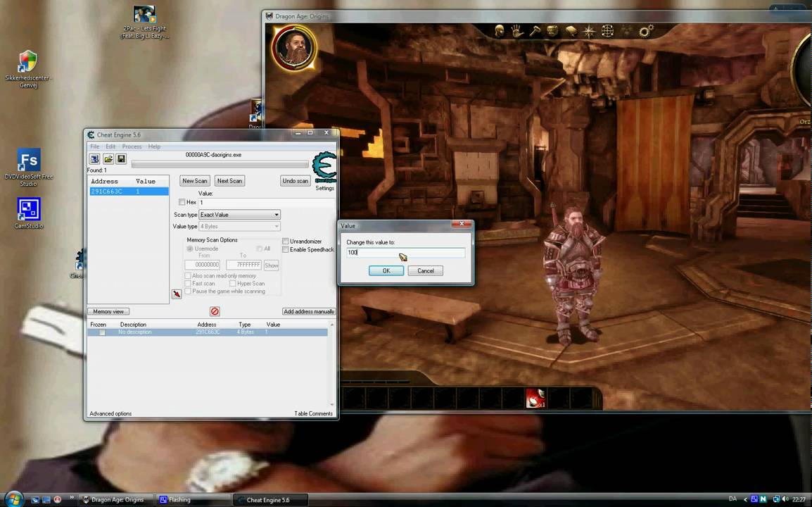
Task: Open the Process menu
Action: pos(132,146)
